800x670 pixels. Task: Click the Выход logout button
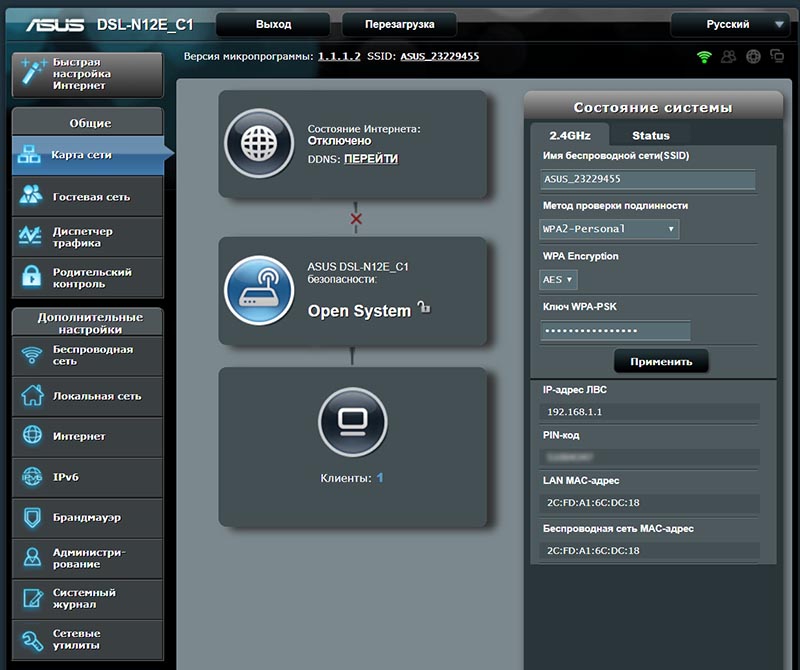point(273,24)
